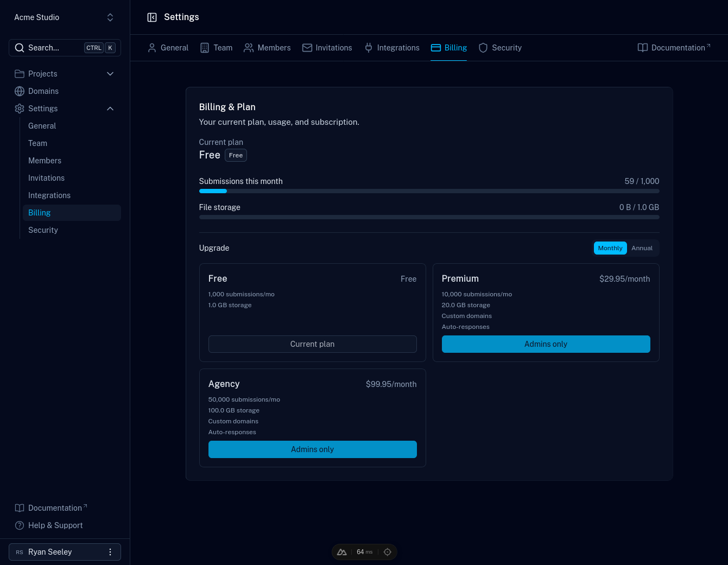Open Invitations in the sidebar settings list
Viewport: 728px width, 565px height.
(71, 178)
